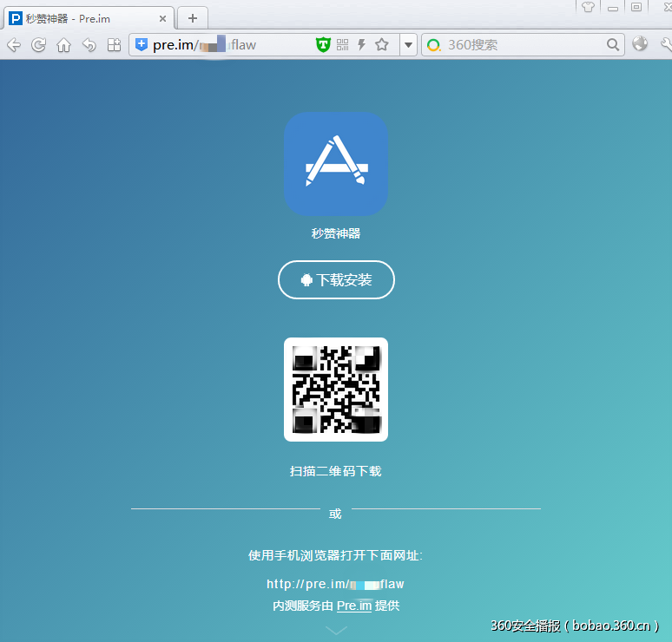Click the lightning speed mode icon

(x=361, y=45)
